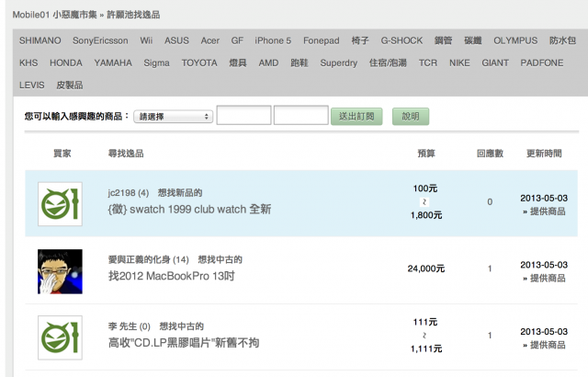
Task: Select the YAMAHA keyword tag
Action: pyautogui.click(x=113, y=63)
